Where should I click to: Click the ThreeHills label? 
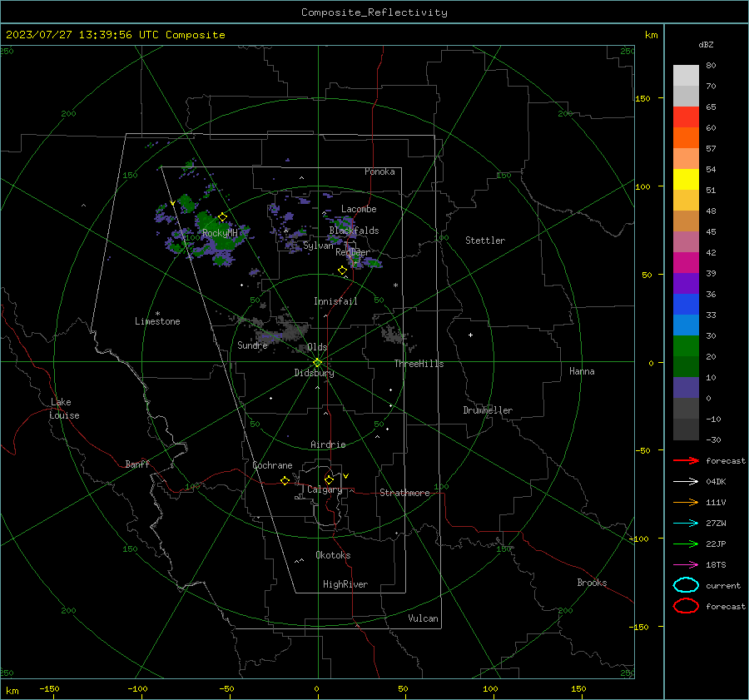(x=419, y=364)
